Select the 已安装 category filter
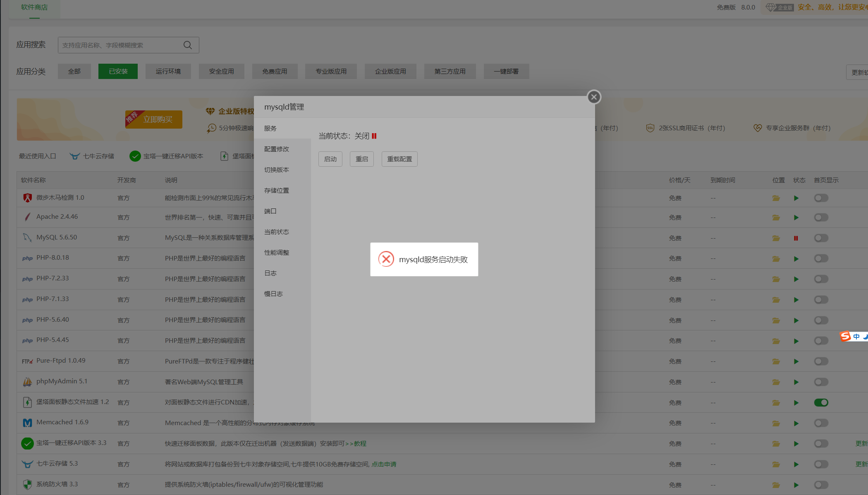 [118, 72]
